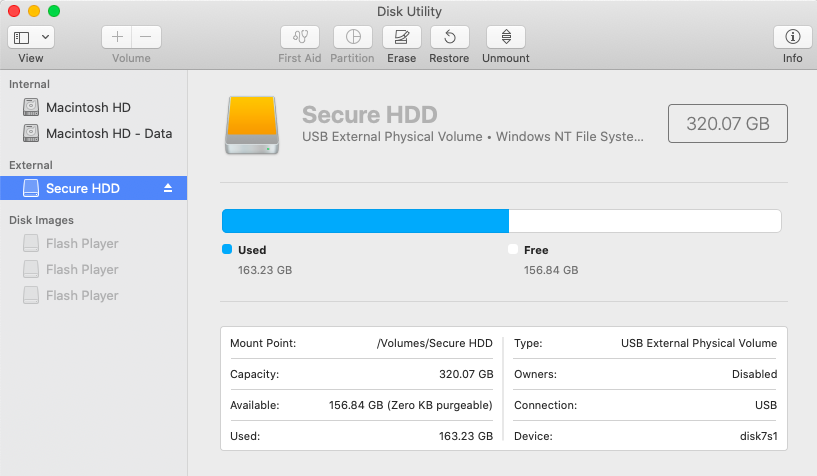Click the sidebar View icon button

point(22,37)
